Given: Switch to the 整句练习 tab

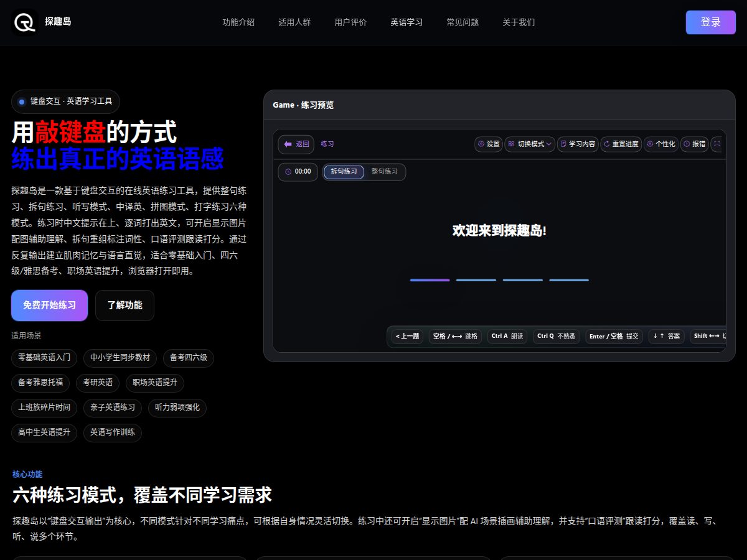Looking at the screenshot, I should [x=385, y=172].
